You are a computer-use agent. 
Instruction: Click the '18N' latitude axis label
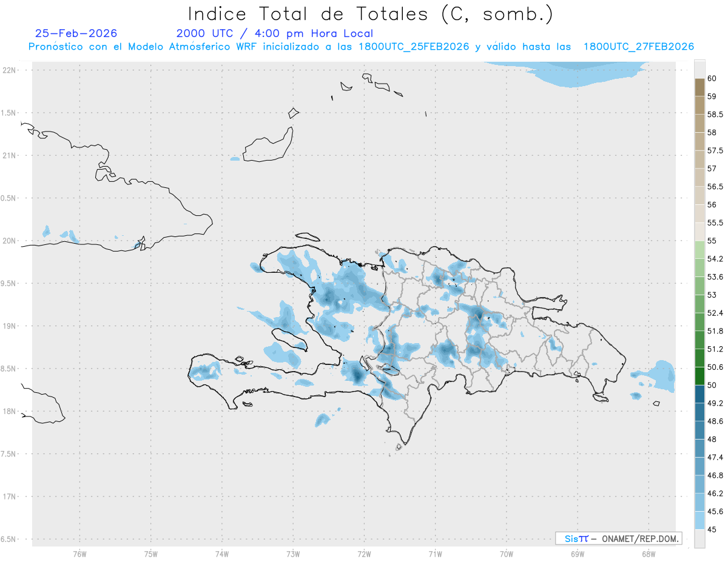click(x=10, y=411)
